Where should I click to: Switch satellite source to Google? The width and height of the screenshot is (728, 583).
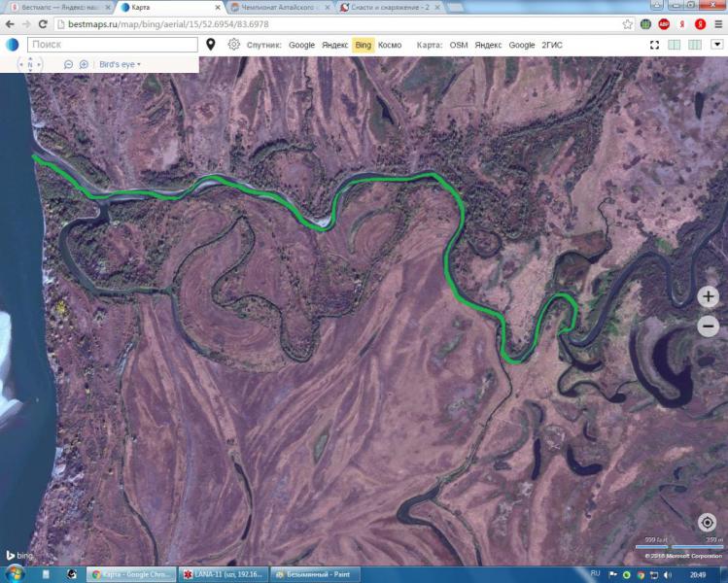click(x=301, y=45)
